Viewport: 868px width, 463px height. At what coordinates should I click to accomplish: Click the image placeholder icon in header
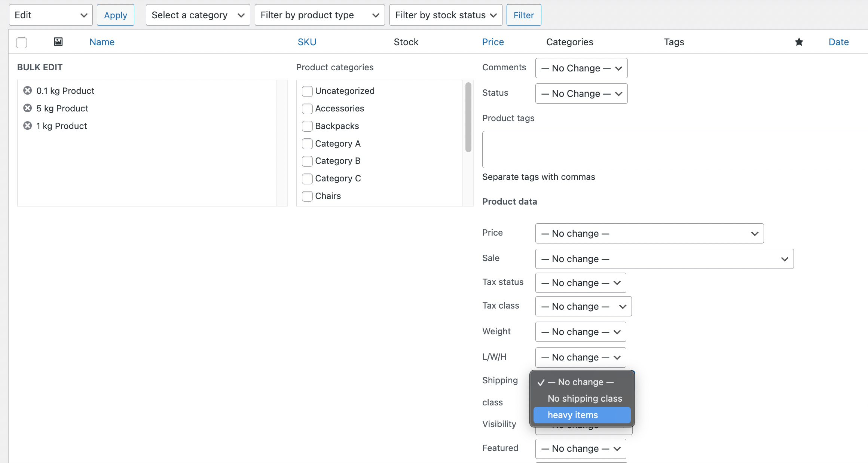click(x=58, y=41)
